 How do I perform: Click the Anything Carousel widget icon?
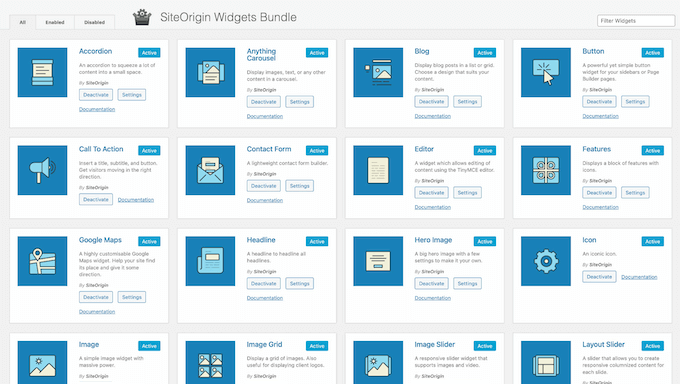tap(210, 72)
